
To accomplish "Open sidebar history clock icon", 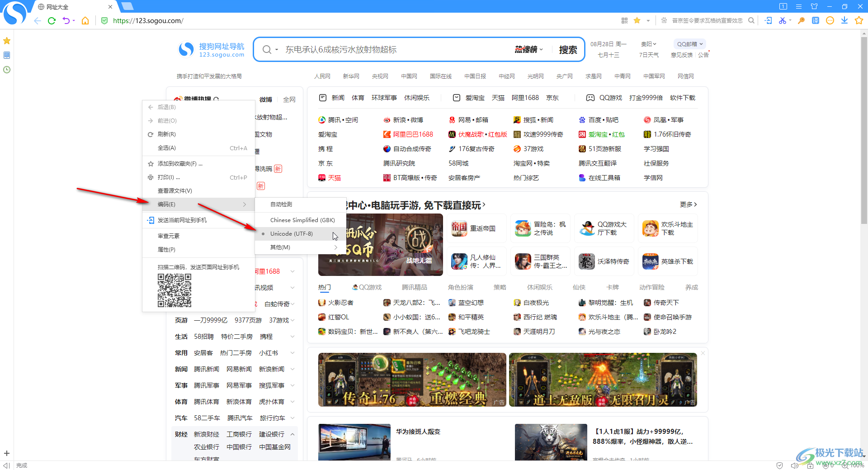I will coord(7,70).
